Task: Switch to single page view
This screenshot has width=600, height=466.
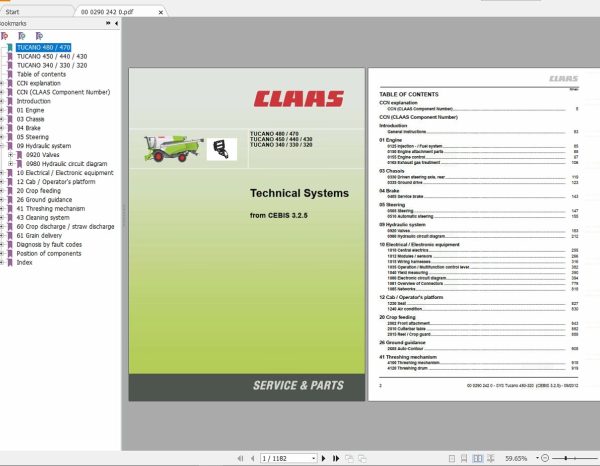Action: [x=452, y=458]
